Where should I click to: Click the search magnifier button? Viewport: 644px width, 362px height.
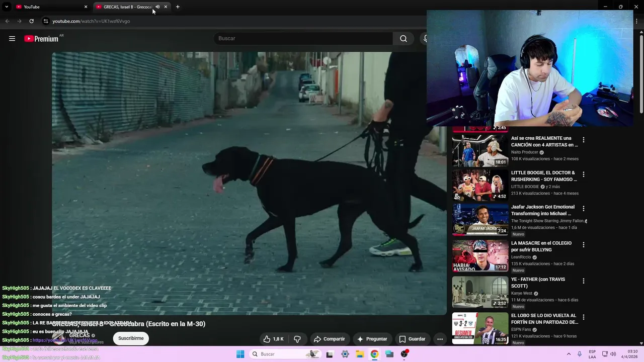[x=404, y=39]
